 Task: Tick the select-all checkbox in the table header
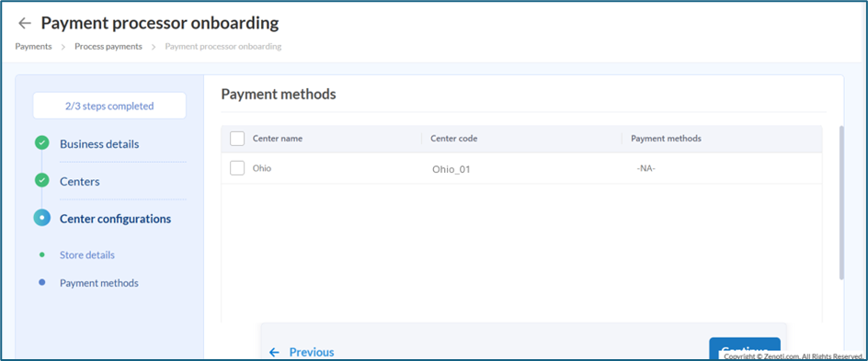point(237,138)
